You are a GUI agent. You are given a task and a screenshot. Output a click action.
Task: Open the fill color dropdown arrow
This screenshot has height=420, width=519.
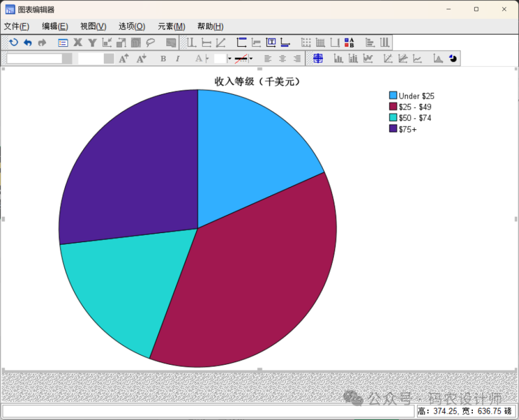230,59
